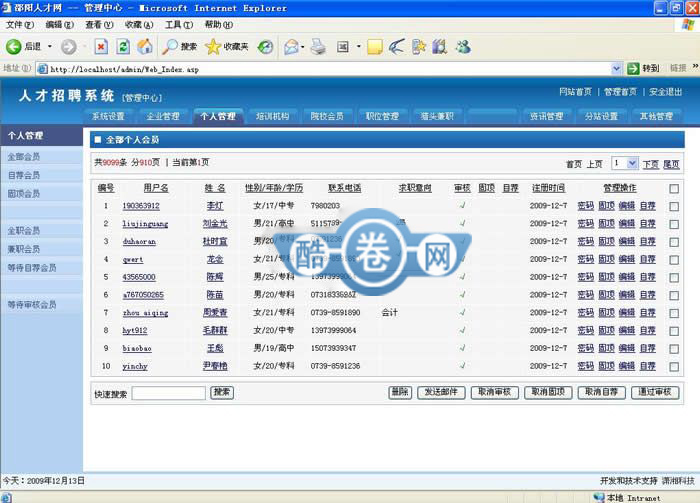Go to next page via 下页 link
The width and height of the screenshot is (700, 503).
click(650, 164)
